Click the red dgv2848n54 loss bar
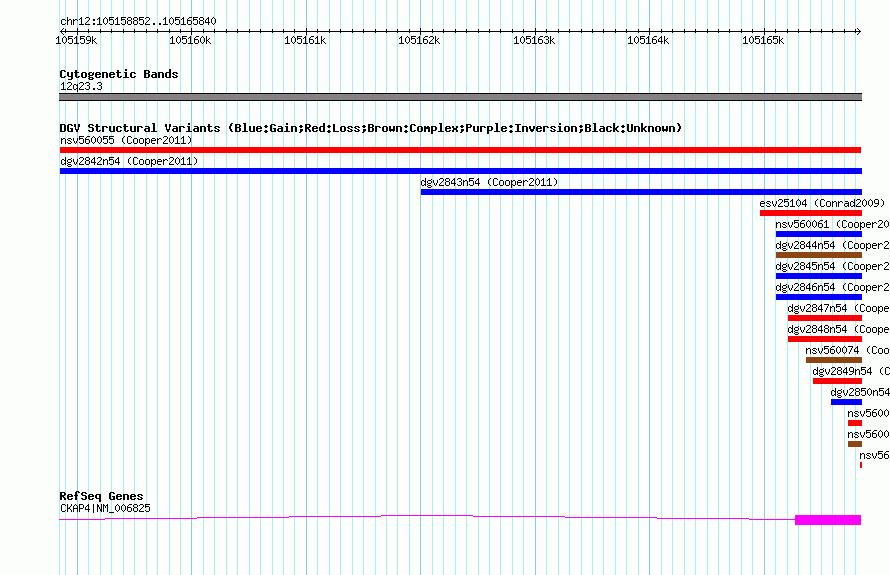 825,339
